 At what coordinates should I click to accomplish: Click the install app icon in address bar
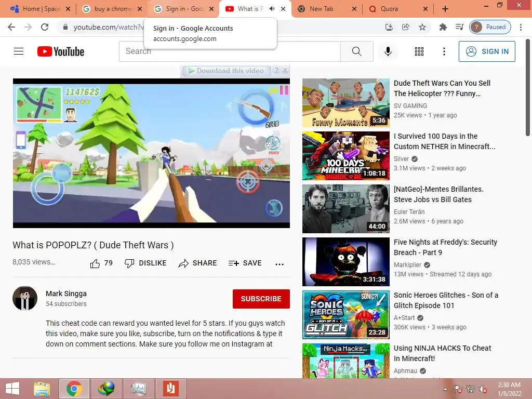[389, 27]
